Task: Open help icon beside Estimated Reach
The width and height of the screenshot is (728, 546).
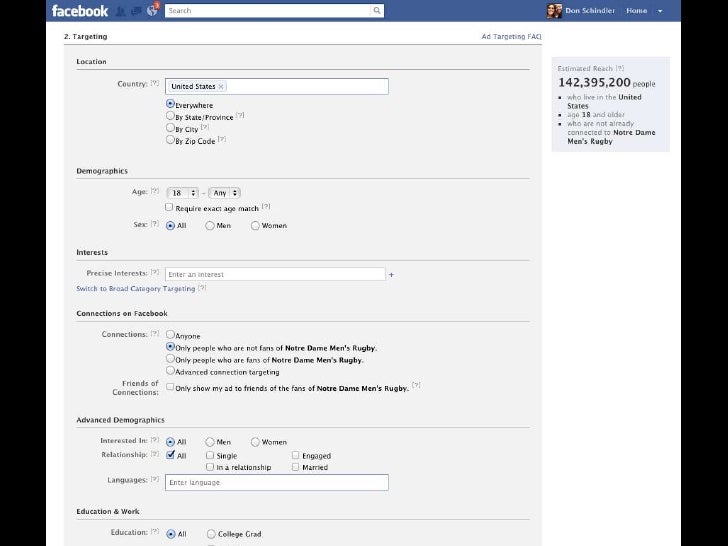Action: pyautogui.click(x=620, y=68)
